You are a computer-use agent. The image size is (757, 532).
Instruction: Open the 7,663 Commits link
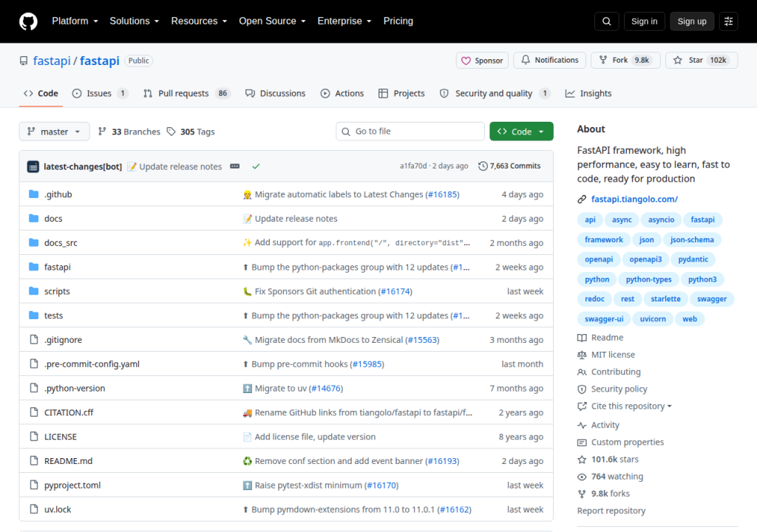[509, 166]
